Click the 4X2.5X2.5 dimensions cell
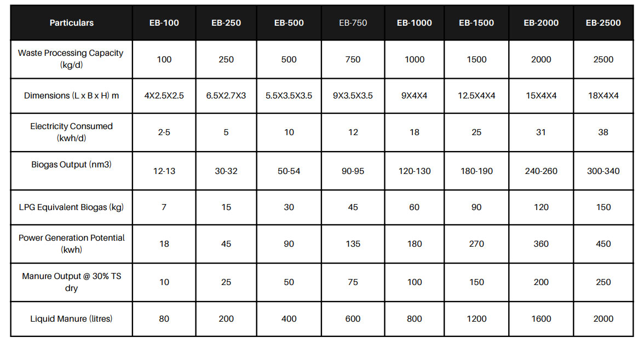This screenshot has height=343, width=644. (164, 96)
